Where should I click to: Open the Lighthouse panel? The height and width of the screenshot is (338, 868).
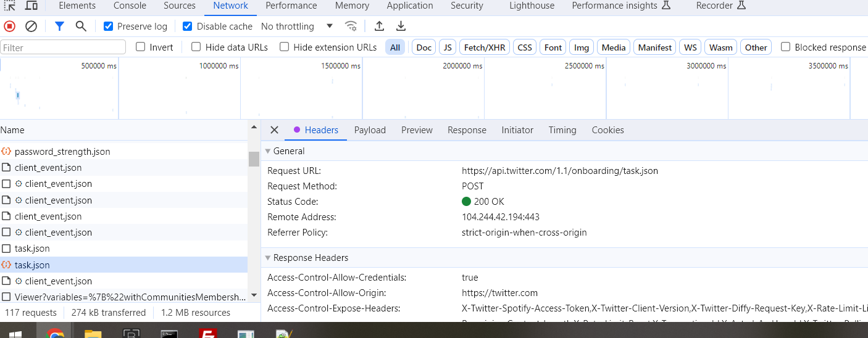pos(532,6)
